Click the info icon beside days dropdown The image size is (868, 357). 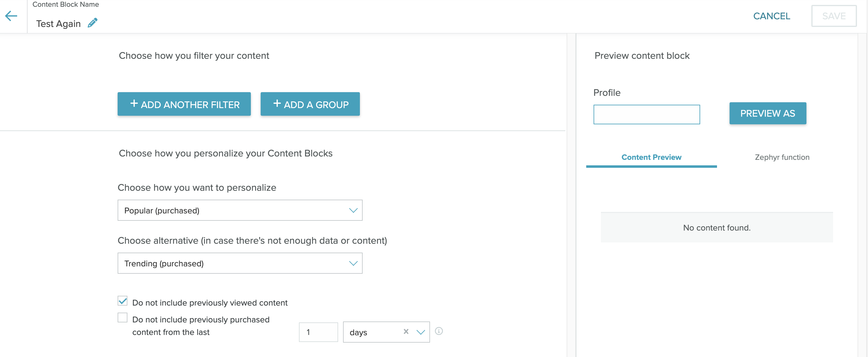pos(438,331)
